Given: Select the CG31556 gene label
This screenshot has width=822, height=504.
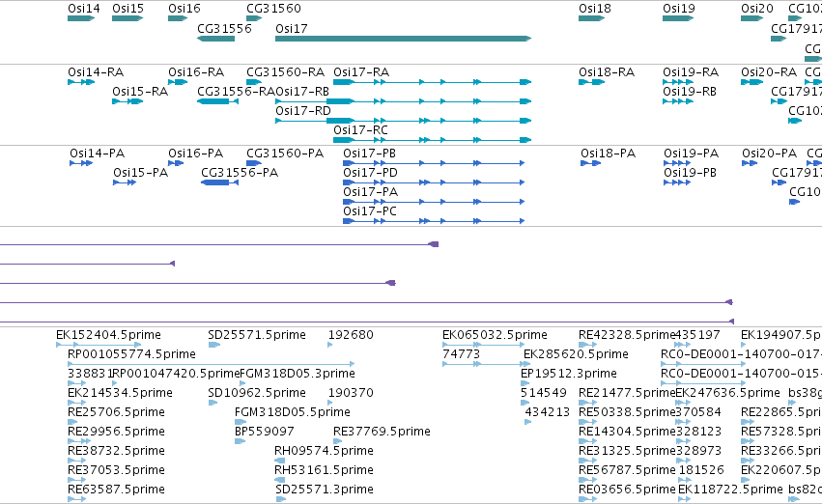Looking at the screenshot, I should point(224,28).
